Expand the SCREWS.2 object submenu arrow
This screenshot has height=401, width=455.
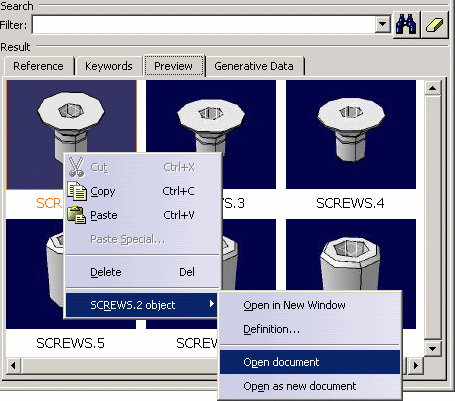211,304
